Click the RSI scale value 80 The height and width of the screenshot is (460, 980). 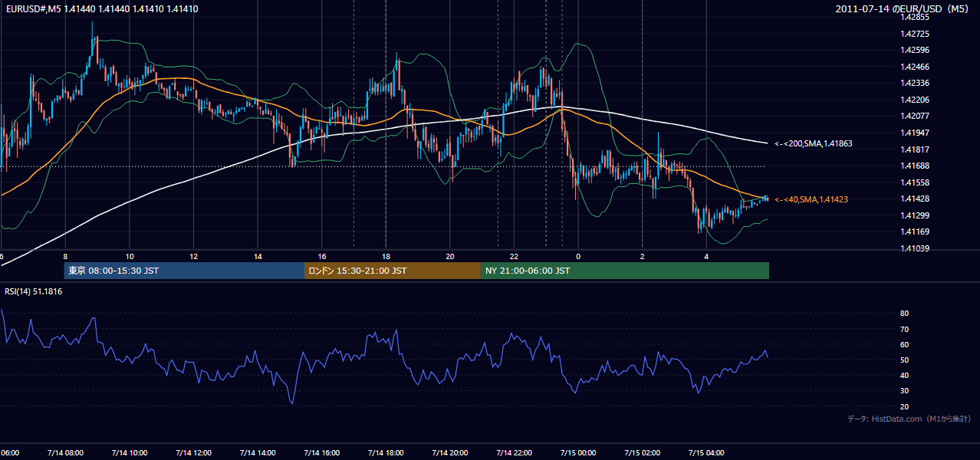coord(905,314)
